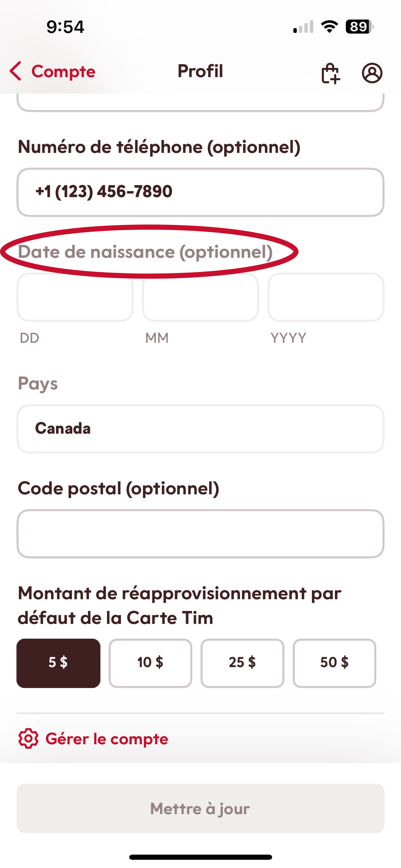This screenshot has height=868, width=401.
Task: Go back to Compte
Action: [63, 71]
